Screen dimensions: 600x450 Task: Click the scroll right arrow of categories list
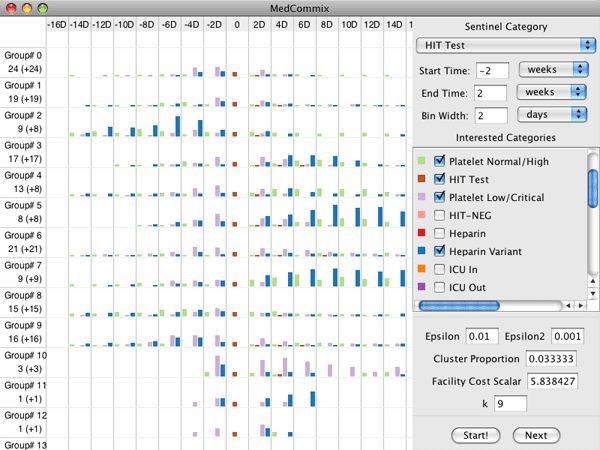581,305
